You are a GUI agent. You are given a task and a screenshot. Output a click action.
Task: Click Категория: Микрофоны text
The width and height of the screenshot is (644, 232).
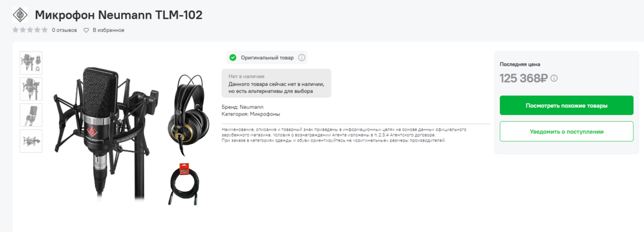click(x=251, y=114)
